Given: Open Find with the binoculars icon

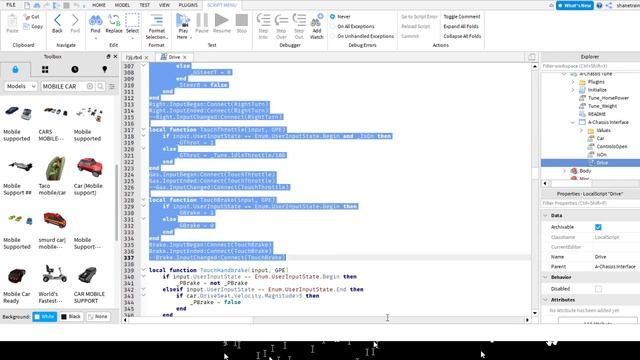Looking at the screenshot, I should pos(95,20).
